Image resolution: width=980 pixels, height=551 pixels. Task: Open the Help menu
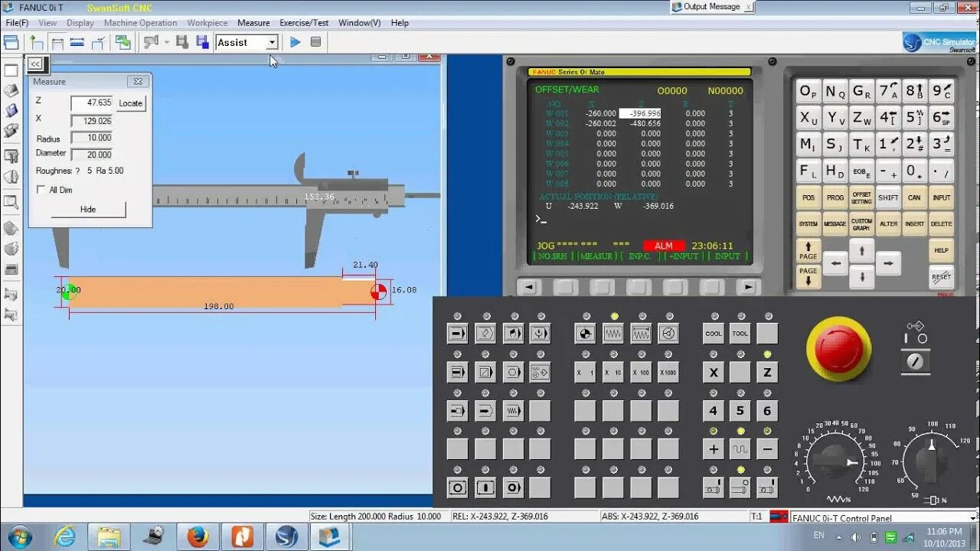[400, 23]
